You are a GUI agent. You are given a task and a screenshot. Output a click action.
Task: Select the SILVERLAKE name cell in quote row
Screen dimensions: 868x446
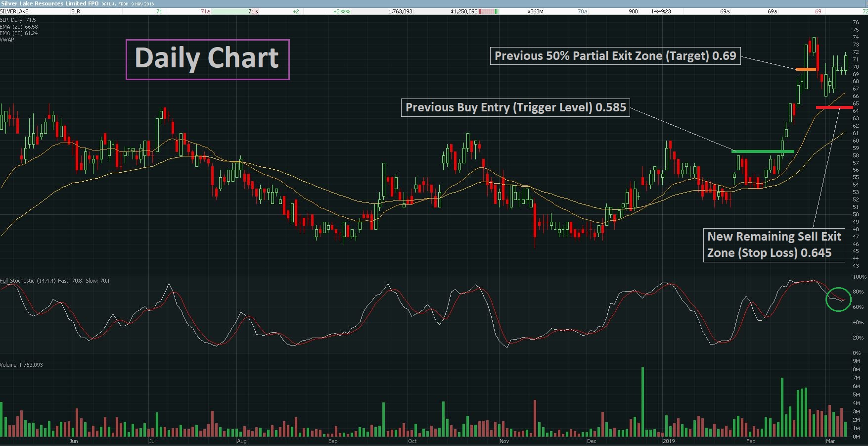(14, 11)
